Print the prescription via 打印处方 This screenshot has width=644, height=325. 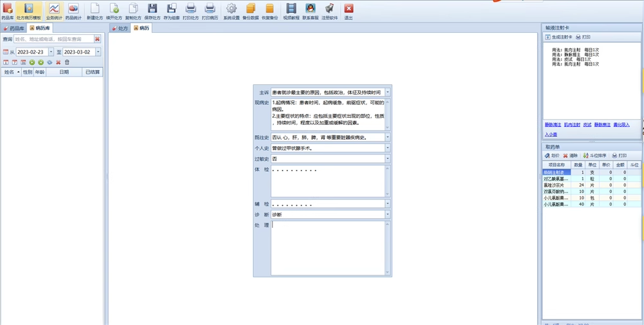[191, 12]
